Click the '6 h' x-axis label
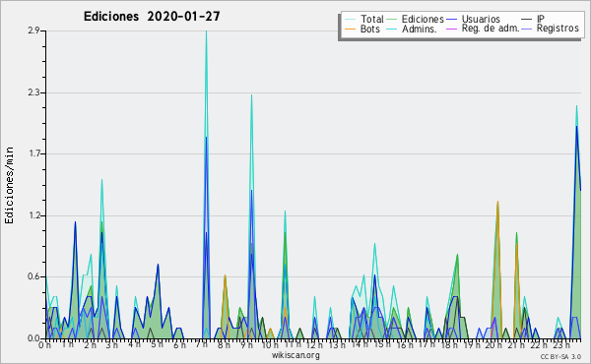The image size is (591, 364). (x=179, y=345)
